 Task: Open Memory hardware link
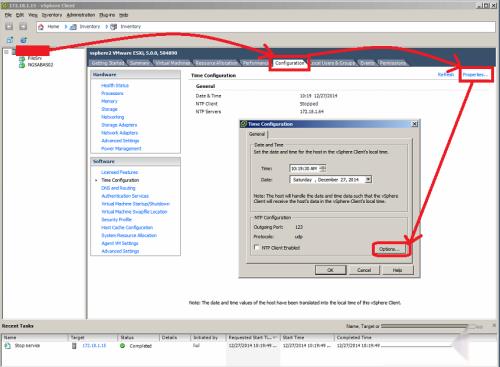pos(109,101)
